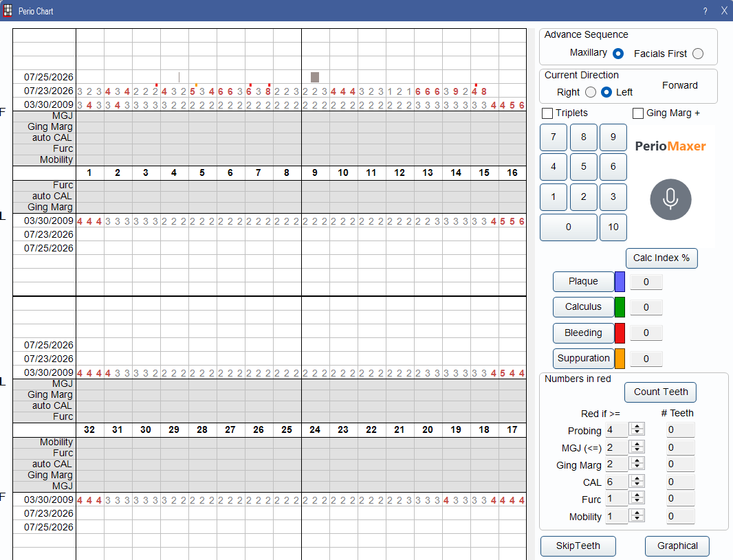The image size is (733, 560).
Task: Choose the Right direction radio button
Action: 591,93
